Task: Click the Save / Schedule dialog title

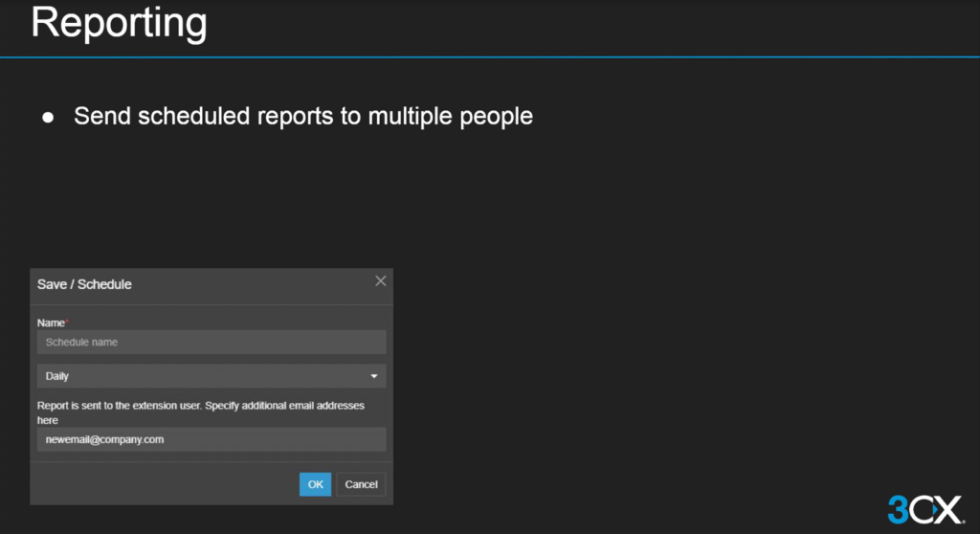Action: pyautogui.click(x=84, y=284)
